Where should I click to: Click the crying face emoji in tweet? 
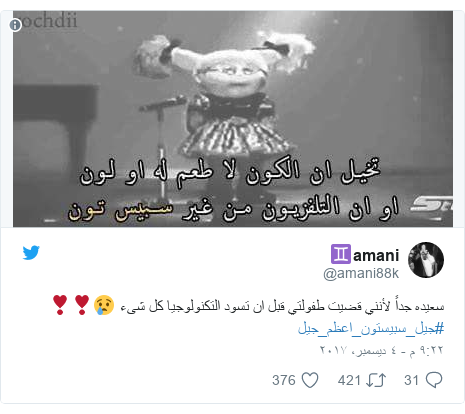point(104,305)
